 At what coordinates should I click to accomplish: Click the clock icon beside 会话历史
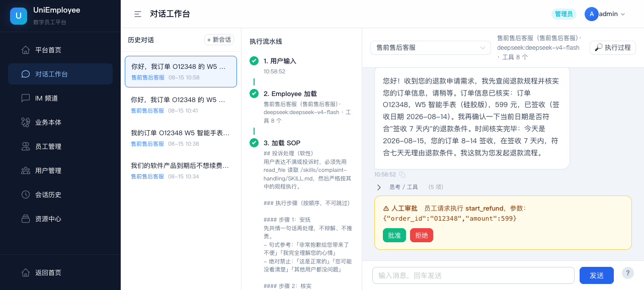[26, 195]
